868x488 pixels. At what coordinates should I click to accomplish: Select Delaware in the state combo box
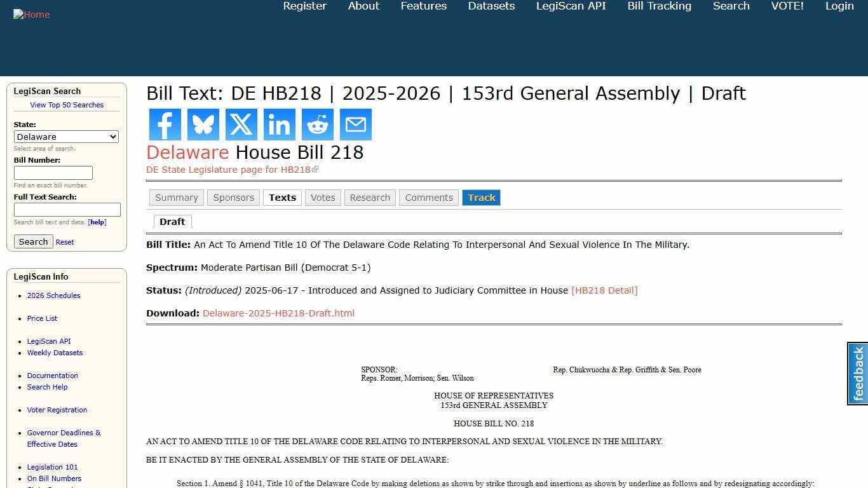click(66, 137)
